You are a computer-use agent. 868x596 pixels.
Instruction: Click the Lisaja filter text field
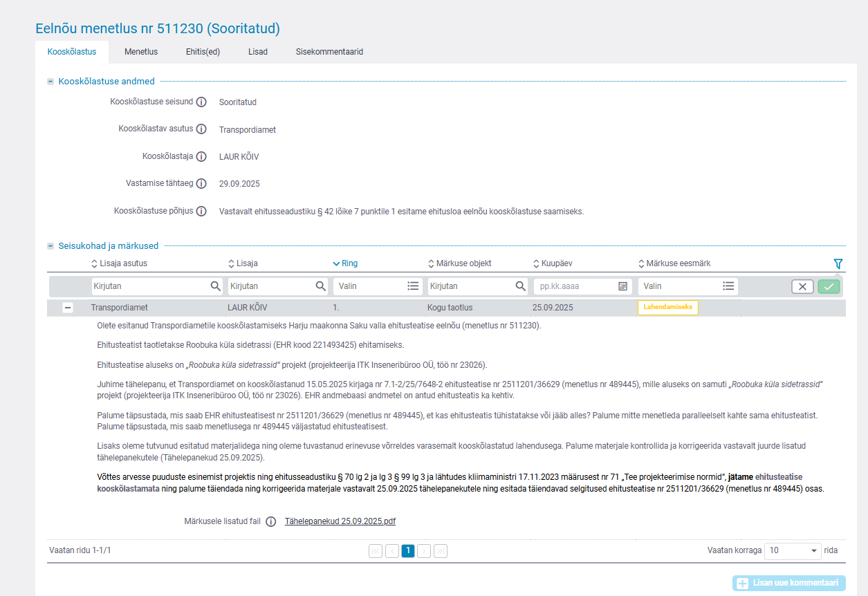[270, 286]
